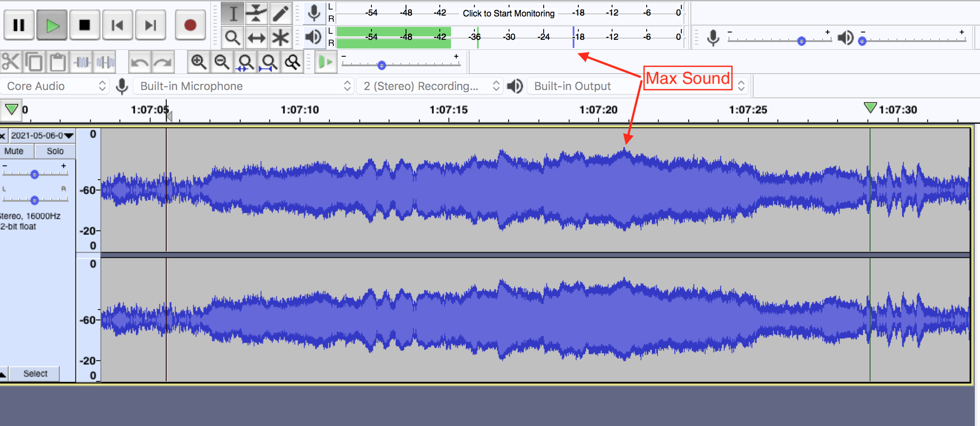The width and height of the screenshot is (980, 426).
Task: Solo the audio track
Action: point(55,151)
